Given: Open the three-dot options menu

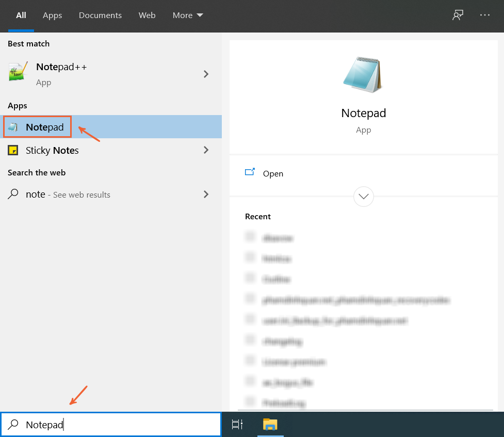Looking at the screenshot, I should coord(485,15).
